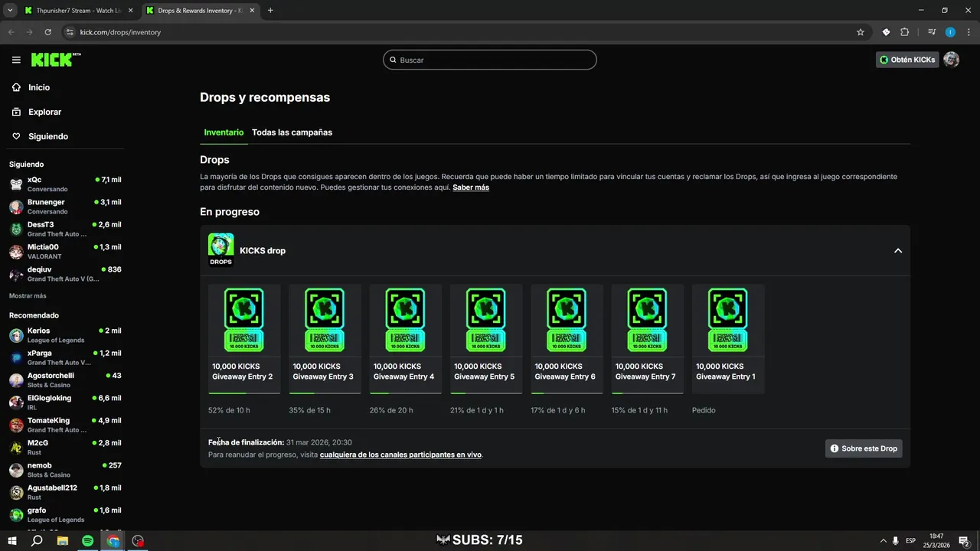Bookmark this page star icon

[861, 32]
